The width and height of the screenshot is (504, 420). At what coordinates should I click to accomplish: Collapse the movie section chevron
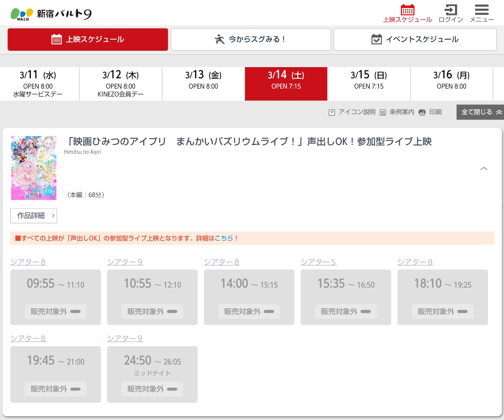(x=484, y=169)
